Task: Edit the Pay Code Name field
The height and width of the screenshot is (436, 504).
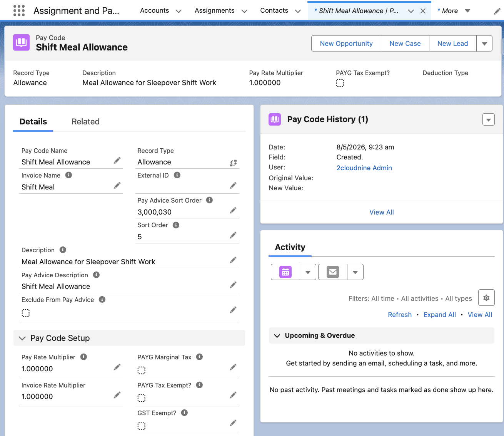Action: click(117, 161)
